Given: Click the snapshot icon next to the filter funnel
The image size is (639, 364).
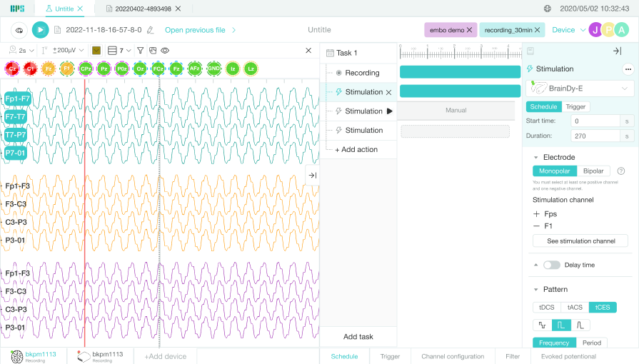Looking at the screenshot, I should [153, 51].
